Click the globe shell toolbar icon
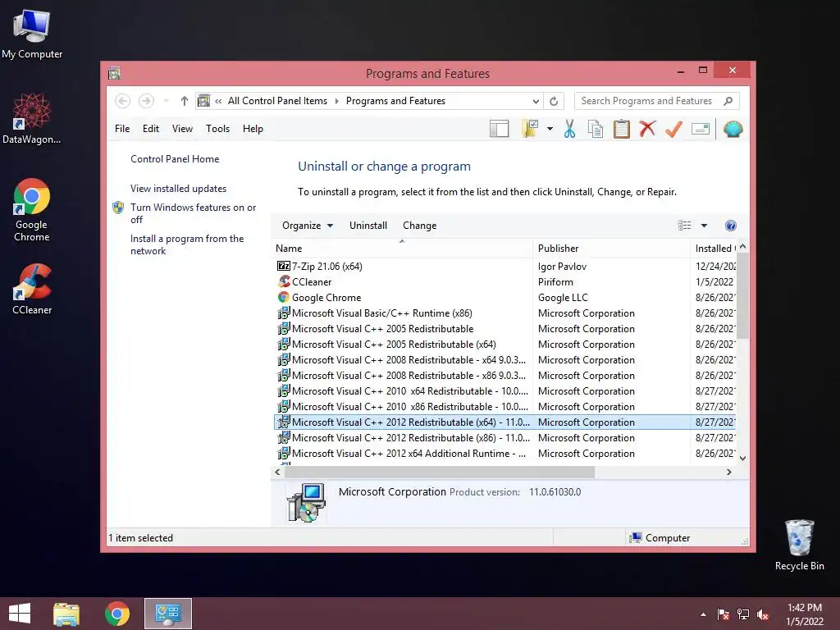 click(x=733, y=129)
